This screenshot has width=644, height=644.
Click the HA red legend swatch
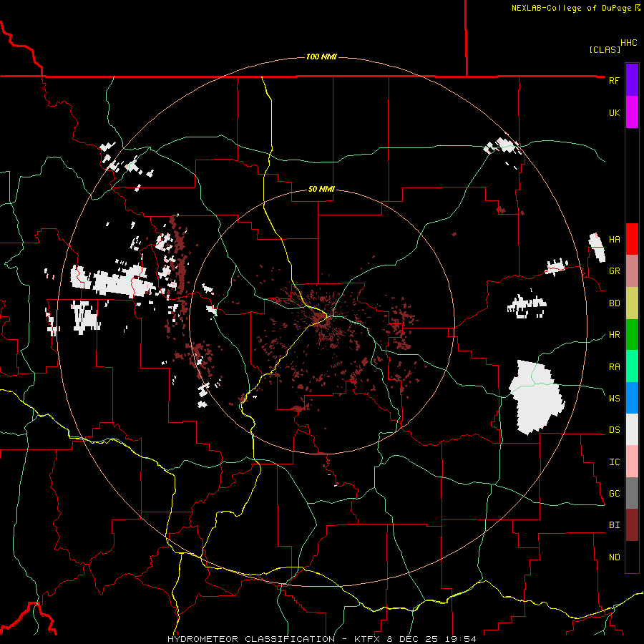(632, 239)
